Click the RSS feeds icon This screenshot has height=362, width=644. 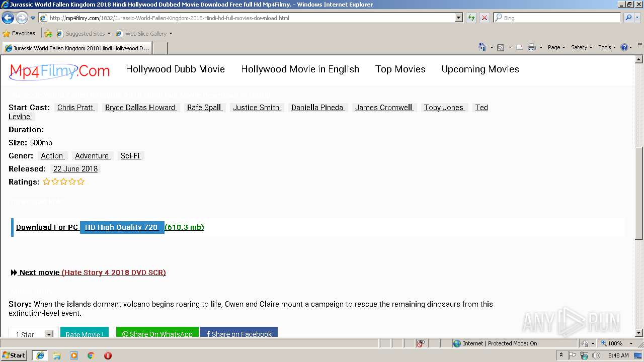pyautogui.click(x=501, y=47)
